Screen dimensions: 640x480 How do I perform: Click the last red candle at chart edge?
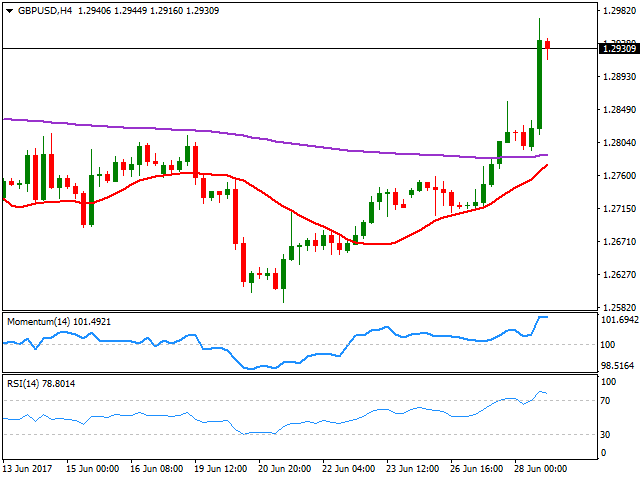(547, 45)
